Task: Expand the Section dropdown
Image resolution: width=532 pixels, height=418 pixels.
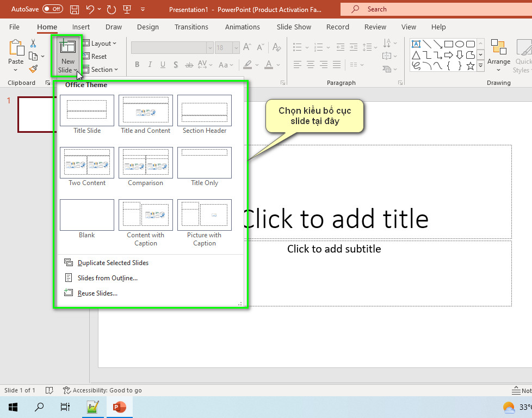Action: point(100,70)
